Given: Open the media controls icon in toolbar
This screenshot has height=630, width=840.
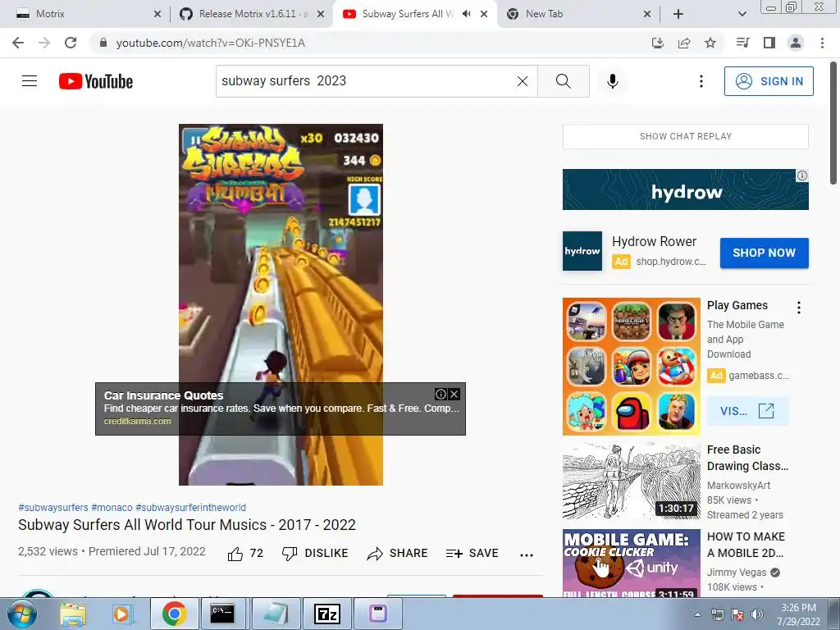Looking at the screenshot, I should 742,43.
